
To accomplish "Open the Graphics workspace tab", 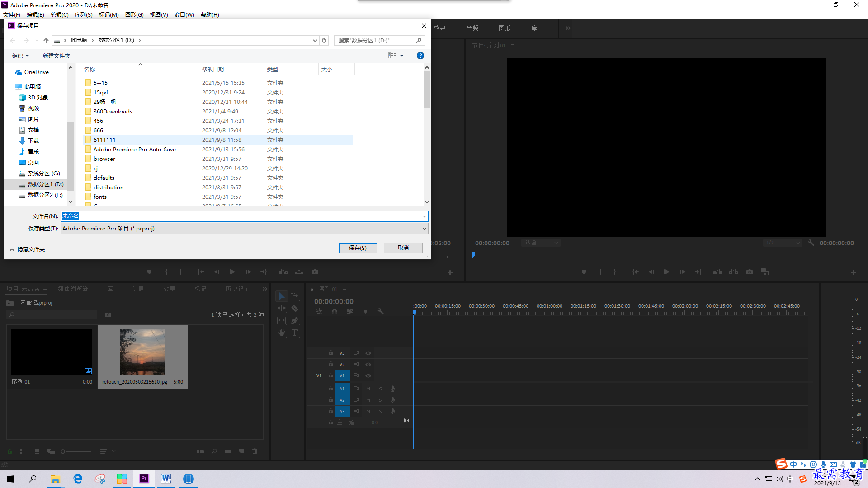I will click(505, 28).
